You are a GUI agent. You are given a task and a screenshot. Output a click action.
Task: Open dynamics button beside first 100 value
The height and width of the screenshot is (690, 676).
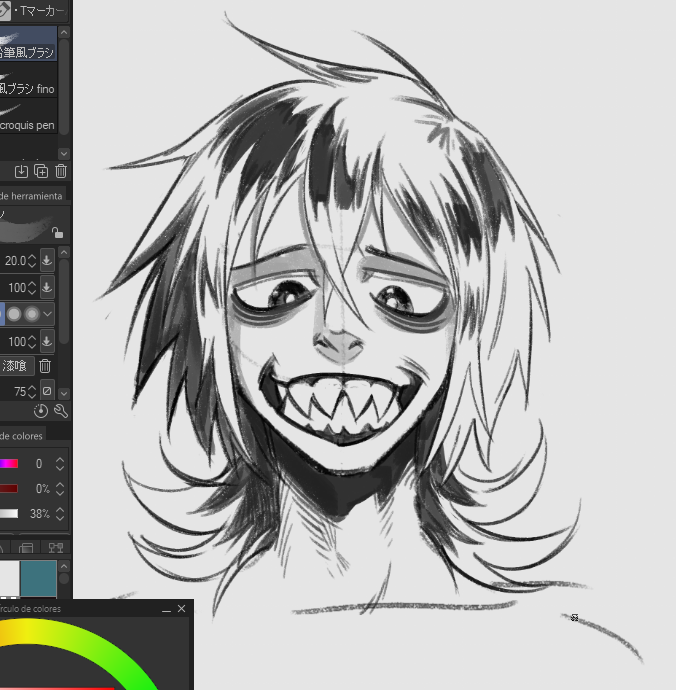click(47, 287)
